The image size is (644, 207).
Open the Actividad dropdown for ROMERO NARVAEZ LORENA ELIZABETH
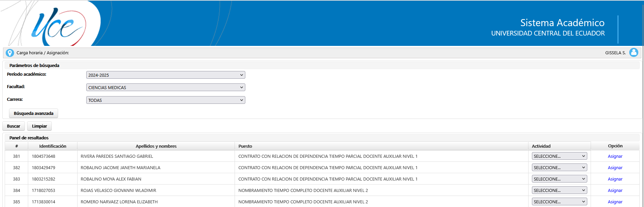(x=559, y=202)
